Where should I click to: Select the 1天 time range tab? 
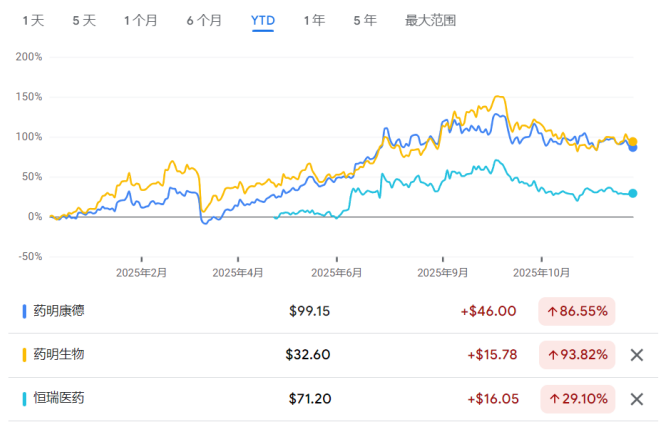click(33, 20)
